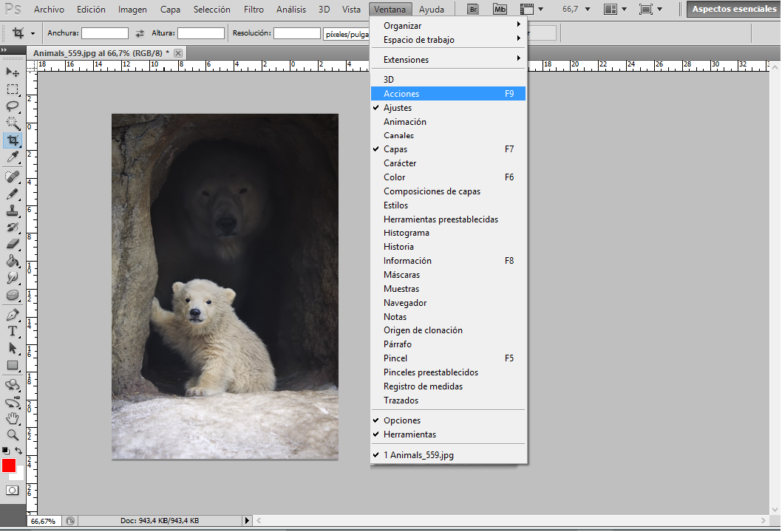Select the Horizontal Type tool
The height and width of the screenshot is (532, 782).
13,332
